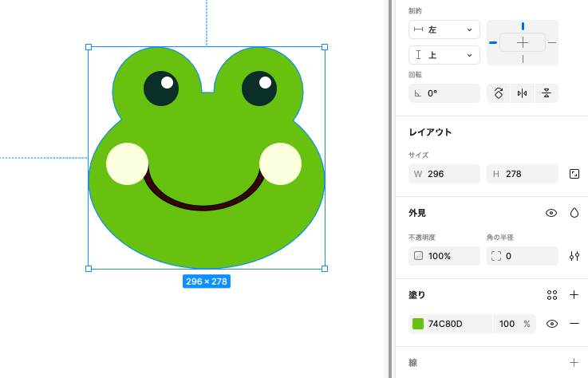The width and height of the screenshot is (588, 378).
Task: Open individual corner radius settings
Action: coord(574,256)
